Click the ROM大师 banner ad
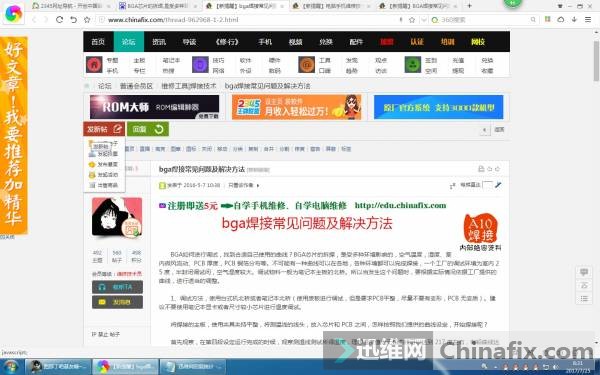This screenshot has height=375, width=600. (x=155, y=107)
